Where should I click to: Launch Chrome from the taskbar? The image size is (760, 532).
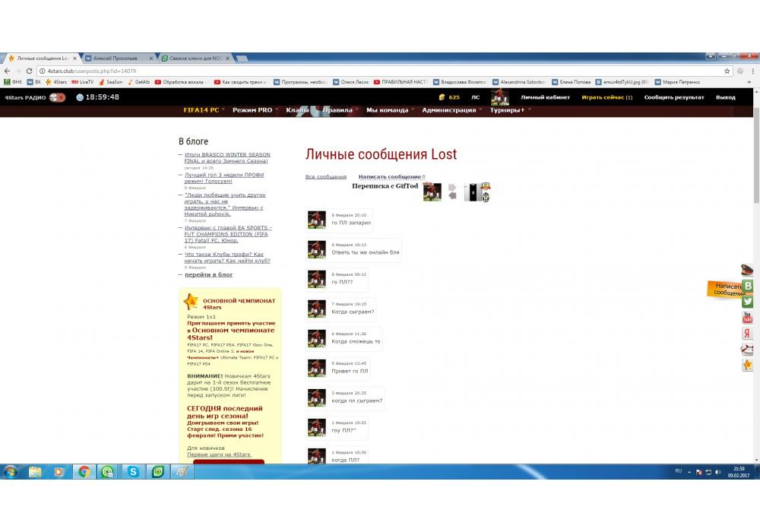coord(84,472)
